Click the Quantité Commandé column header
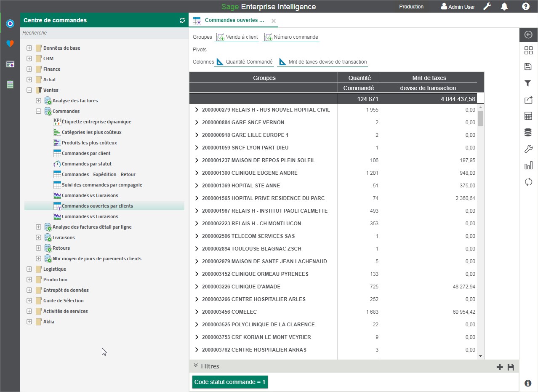Viewport: 538px width, 392px height. [359, 83]
